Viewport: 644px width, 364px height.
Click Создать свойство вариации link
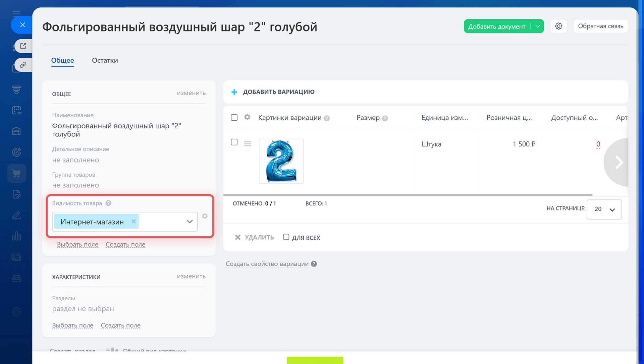pyautogui.click(x=267, y=264)
